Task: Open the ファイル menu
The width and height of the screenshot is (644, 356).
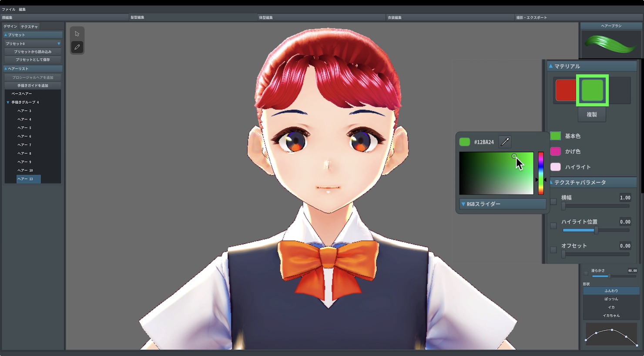Action: [9, 9]
